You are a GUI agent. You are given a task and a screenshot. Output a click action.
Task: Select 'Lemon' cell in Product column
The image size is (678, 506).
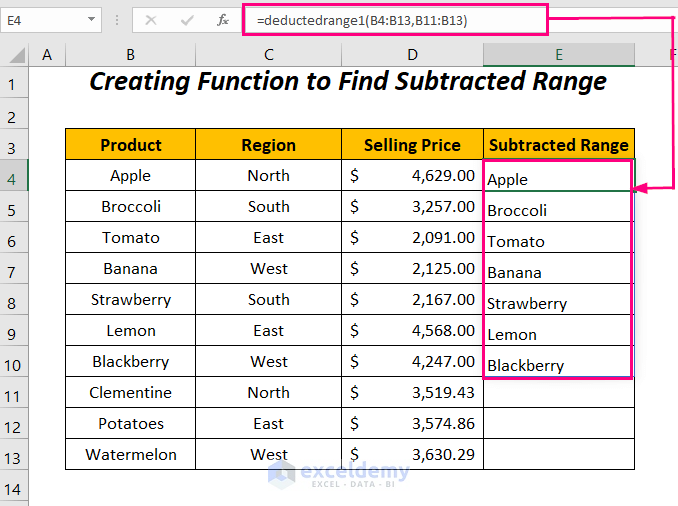pos(131,330)
